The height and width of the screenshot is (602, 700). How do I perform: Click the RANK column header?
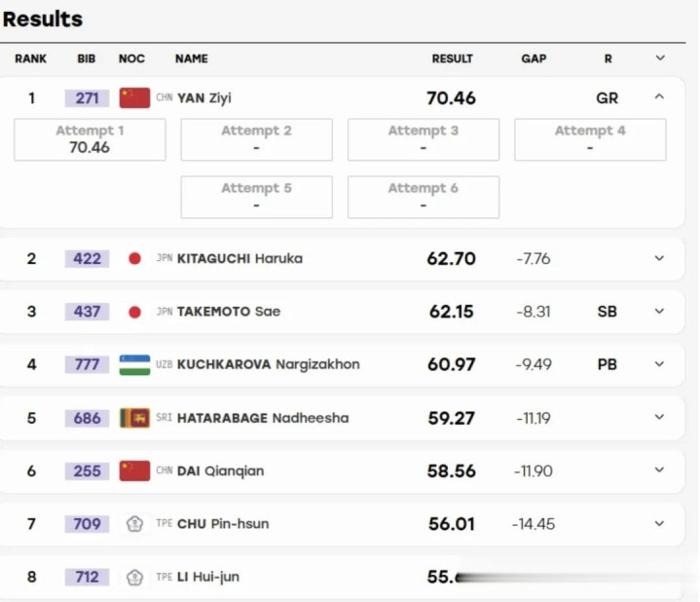30,58
